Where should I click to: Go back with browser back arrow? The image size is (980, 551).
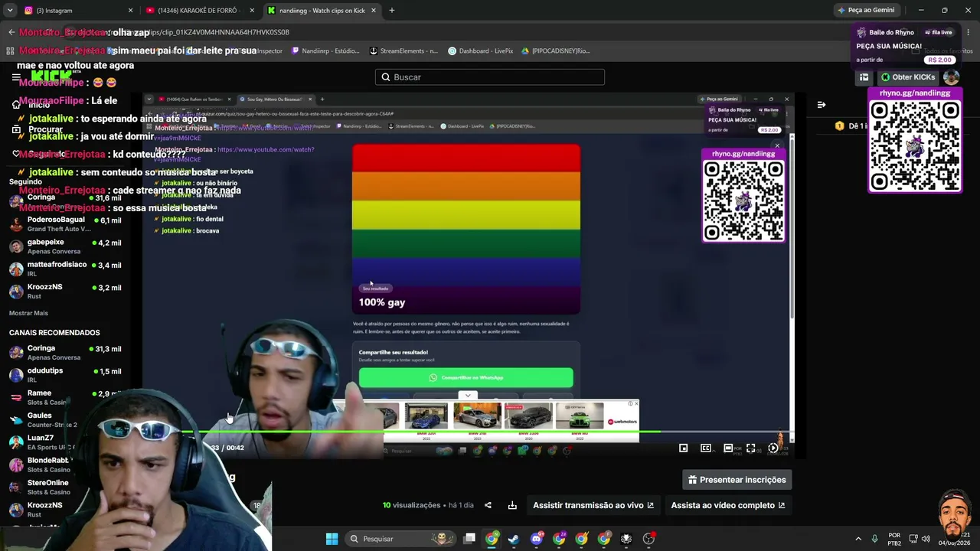[11, 32]
